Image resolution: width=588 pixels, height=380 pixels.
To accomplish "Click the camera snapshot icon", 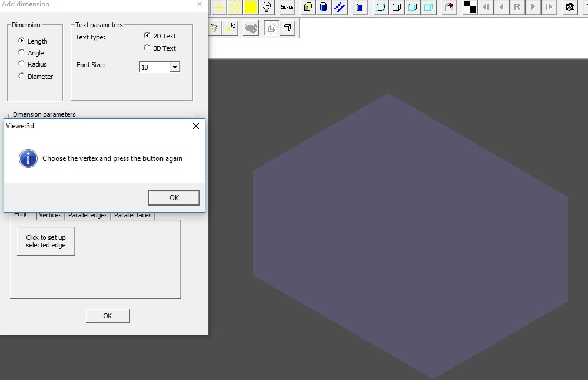I will pyautogui.click(x=569, y=7).
